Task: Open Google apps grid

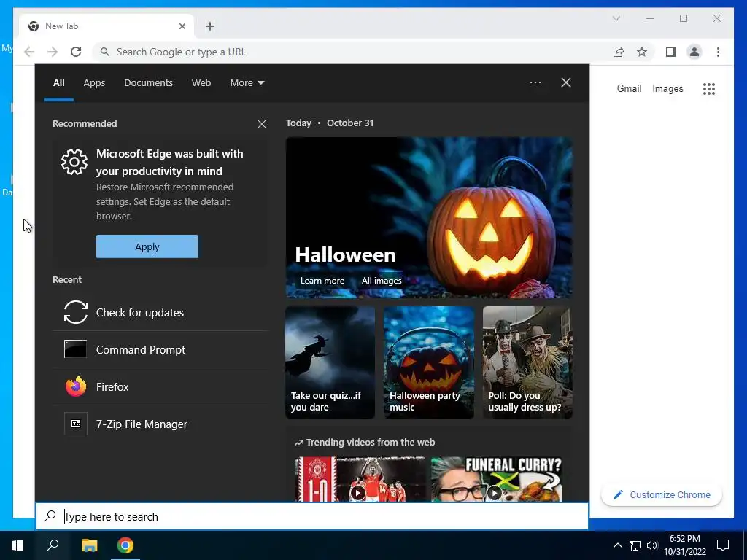Action: 709,88
